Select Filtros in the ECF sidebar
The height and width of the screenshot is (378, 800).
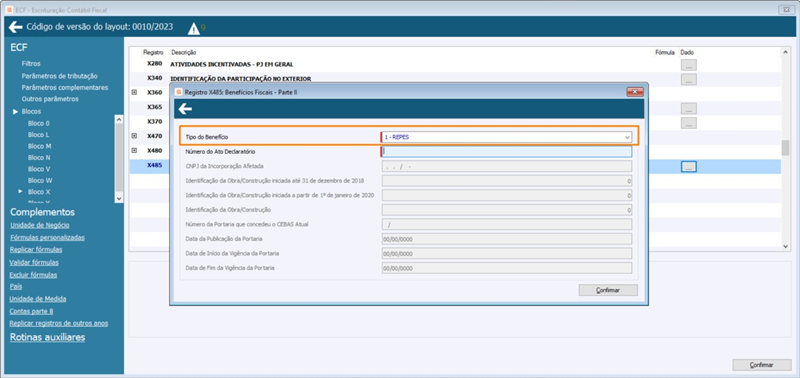[x=31, y=64]
